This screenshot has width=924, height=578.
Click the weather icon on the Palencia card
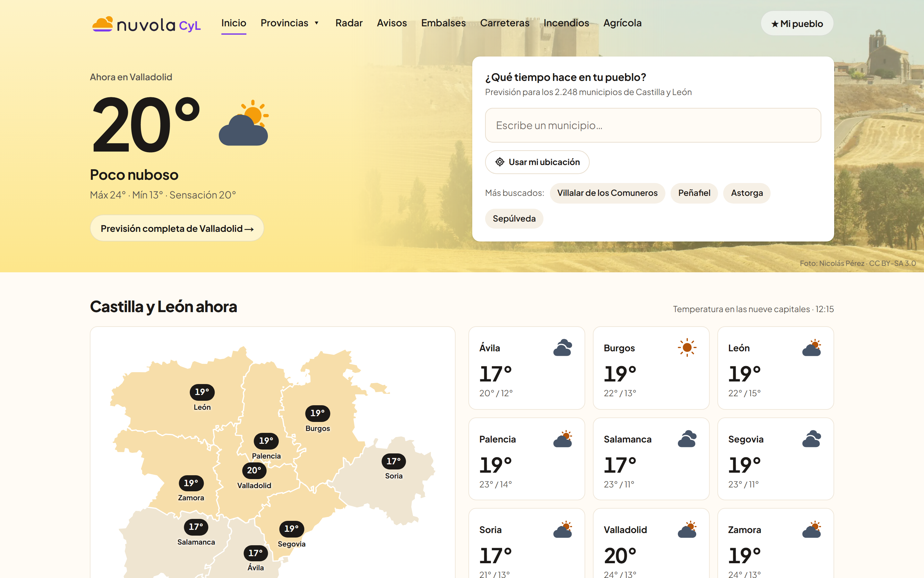[x=563, y=438]
